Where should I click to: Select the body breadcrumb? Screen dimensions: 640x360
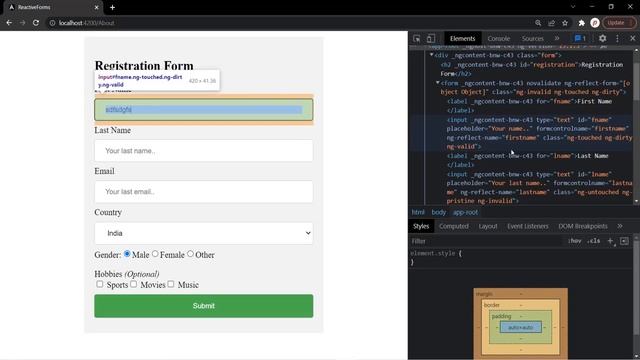click(x=439, y=212)
